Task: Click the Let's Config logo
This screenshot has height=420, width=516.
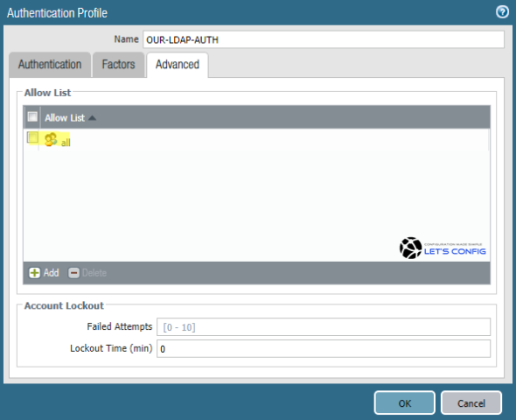Action: [443, 248]
